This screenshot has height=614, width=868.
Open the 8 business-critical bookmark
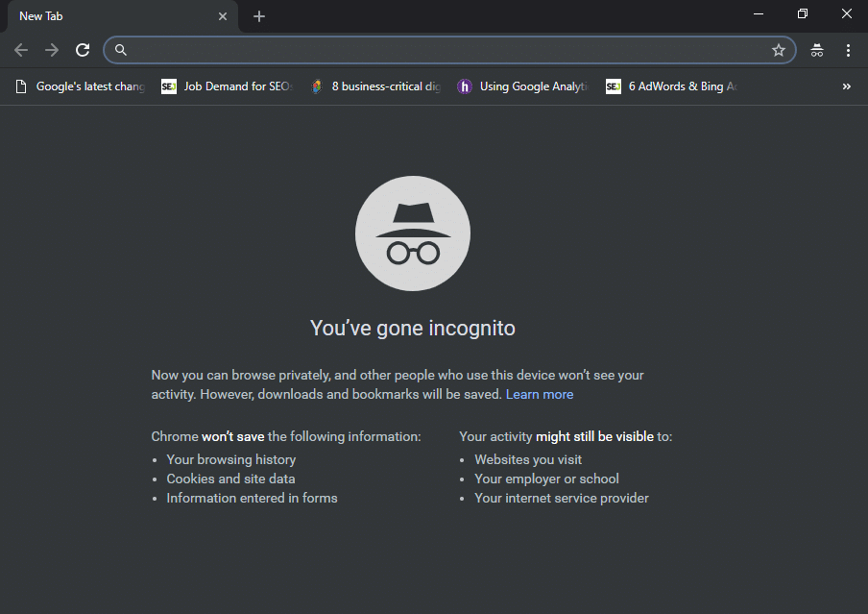pyautogui.click(x=376, y=86)
